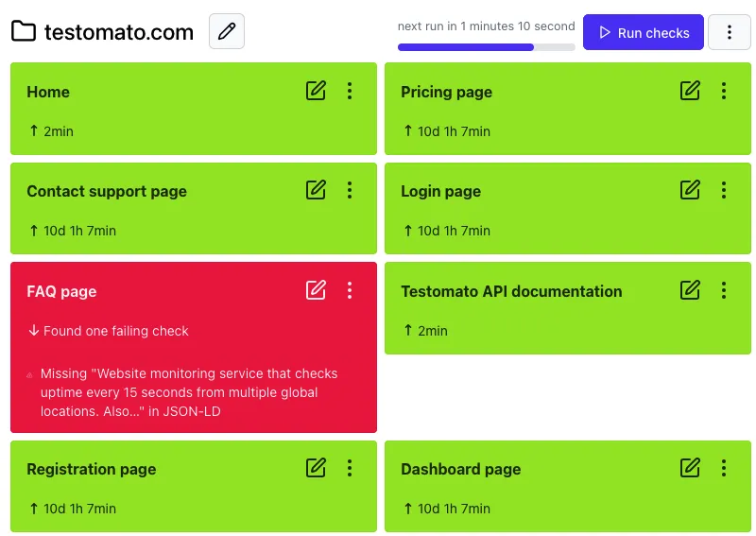Edit the testomato.com project name with pencil
756x536 pixels.
227,31
